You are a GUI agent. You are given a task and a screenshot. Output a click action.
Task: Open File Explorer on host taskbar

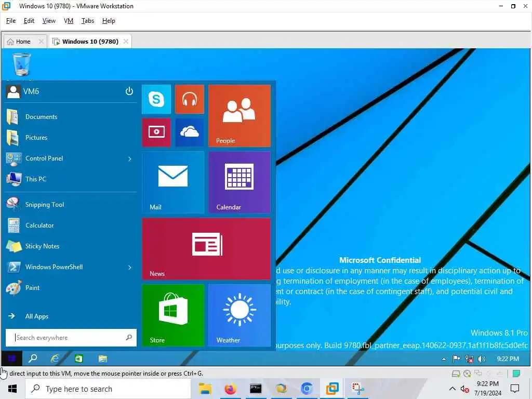[205, 389]
